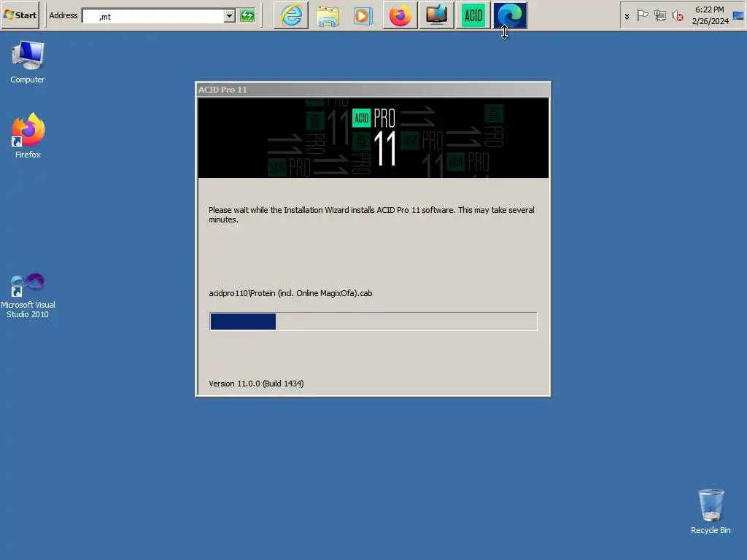Open Windows Media Player taskbar icon
The width and height of the screenshot is (747, 560).
click(x=363, y=16)
